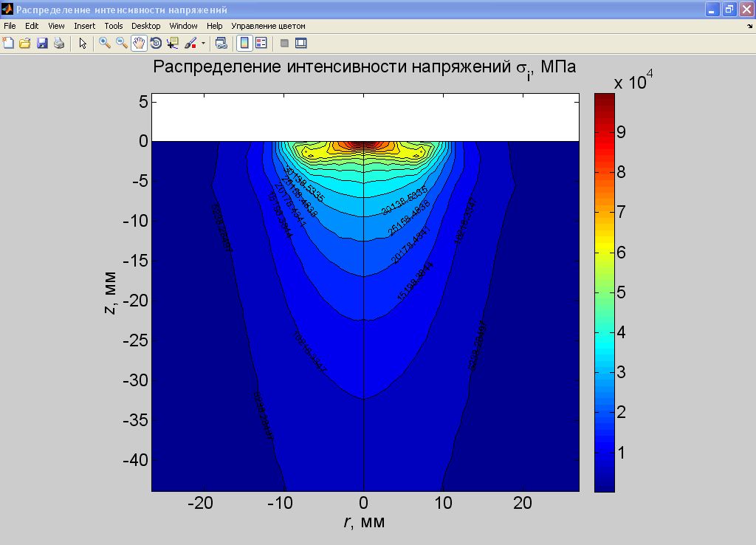This screenshot has height=545, width=756.
Task: Click the Show Plot Tools button
Action: point(301,44)
